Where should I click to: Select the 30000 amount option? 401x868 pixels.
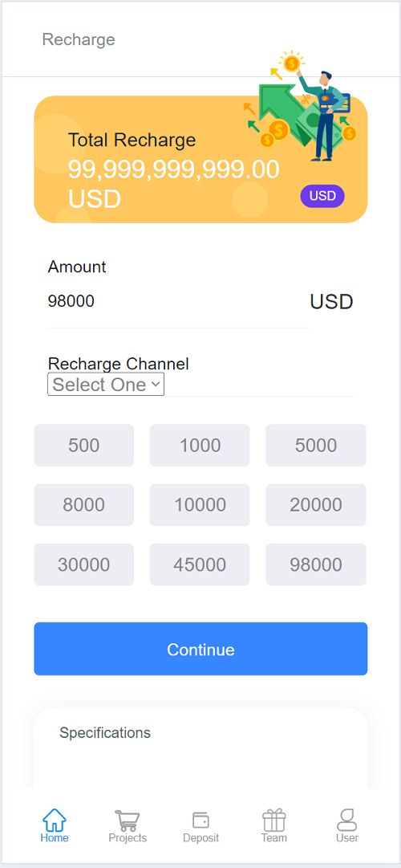pos(84,564)
